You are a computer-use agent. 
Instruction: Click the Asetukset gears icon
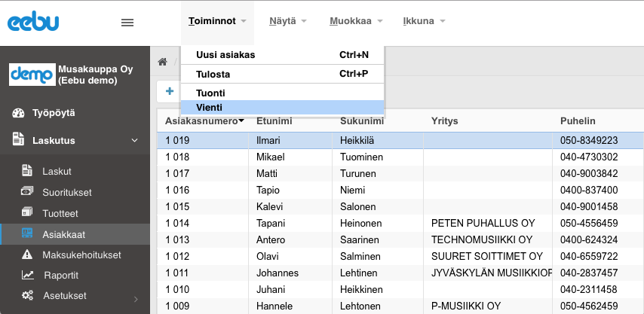27,295
